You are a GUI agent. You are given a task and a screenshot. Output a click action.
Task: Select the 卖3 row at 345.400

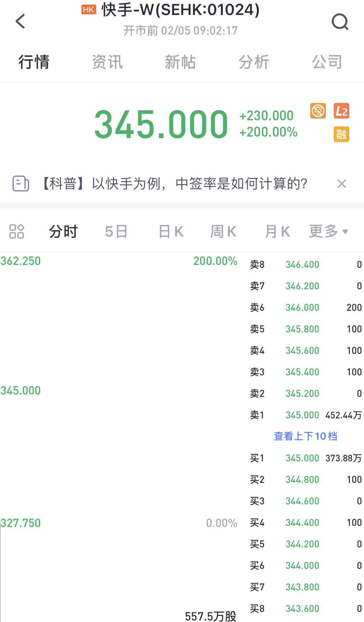pyautogui.click(x=306, y=372)
